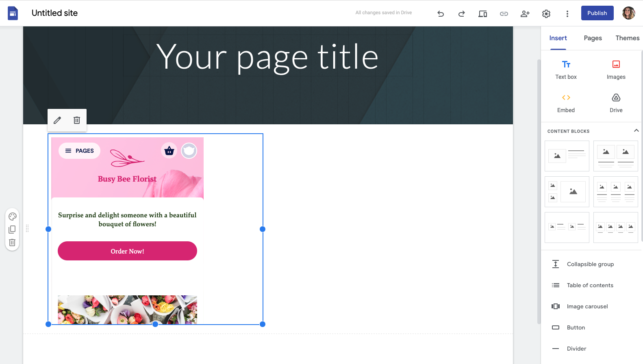This screenshot has width=643, height=364.
Task: Open section background palette icon
Action: click(12, 217)
